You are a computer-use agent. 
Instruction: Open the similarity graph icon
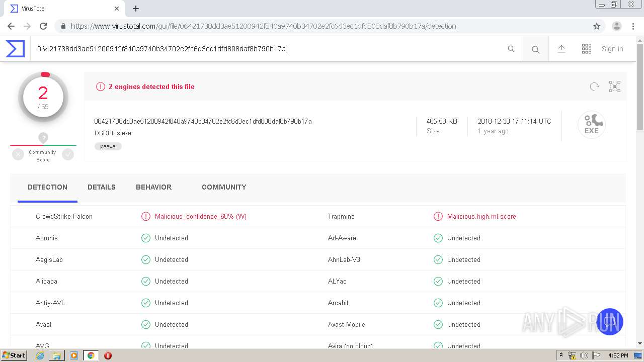[x=615, y=86]
